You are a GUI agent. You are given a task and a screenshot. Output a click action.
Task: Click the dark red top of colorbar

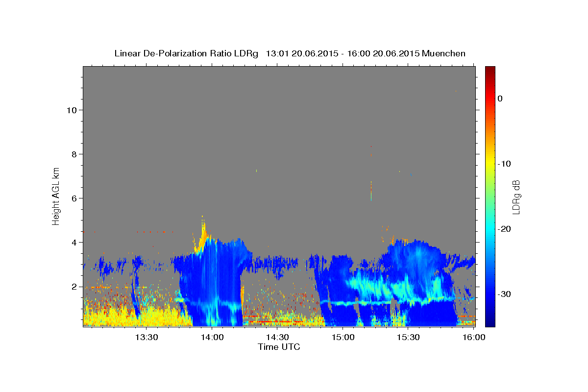click(490, 71)
